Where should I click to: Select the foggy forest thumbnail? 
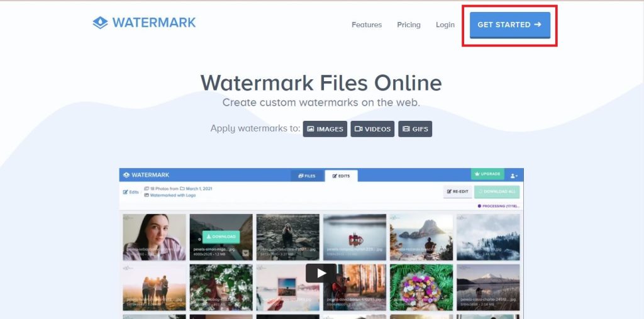tap(488, 237)
